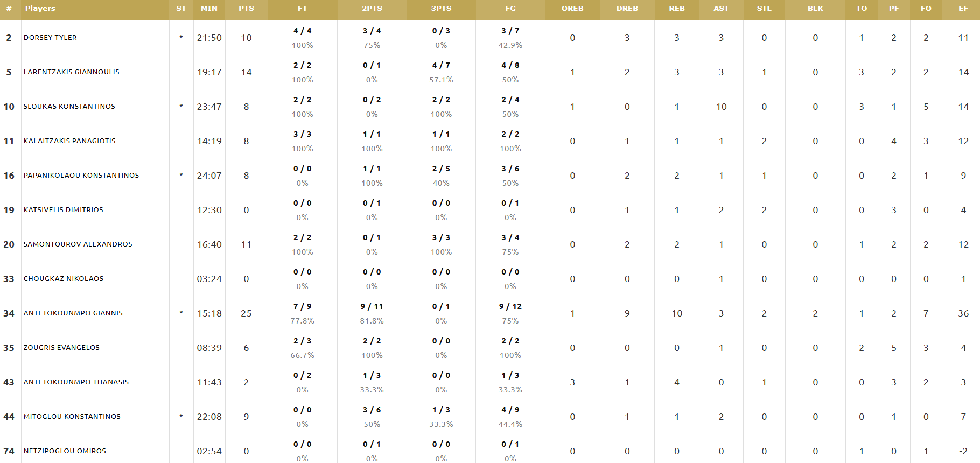Select the ST starter column header
Viewport: 980px width, 463px height.
(x=181, y=9)
